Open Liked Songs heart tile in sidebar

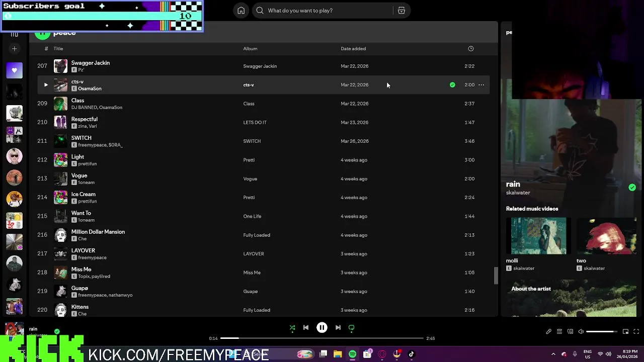pyautogui.click(x=15, y=70)
